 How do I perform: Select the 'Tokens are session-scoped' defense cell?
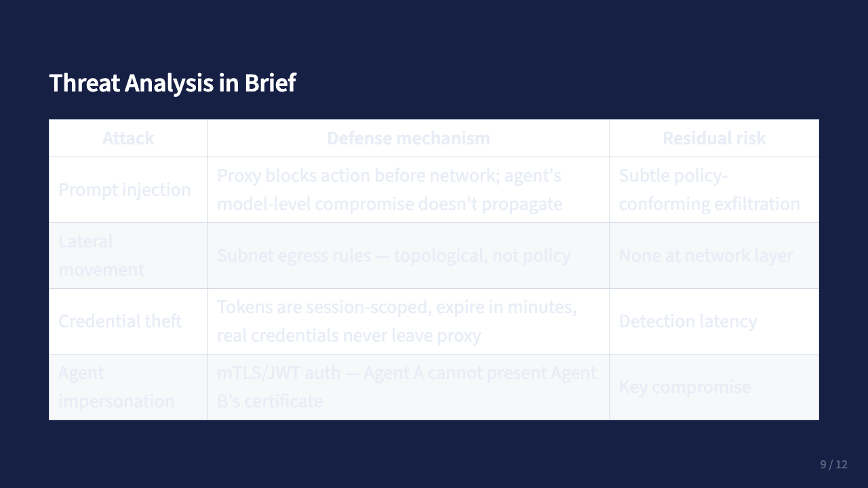397,321
